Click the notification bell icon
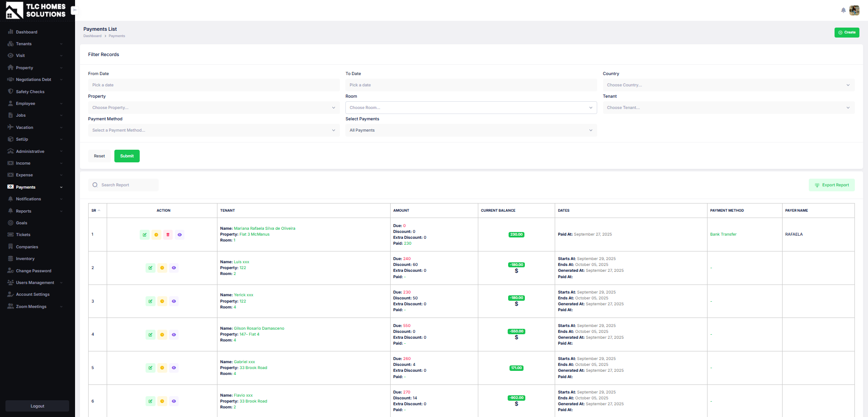The height and width of the screenshot is (417, 868). (x=843, y=10)
